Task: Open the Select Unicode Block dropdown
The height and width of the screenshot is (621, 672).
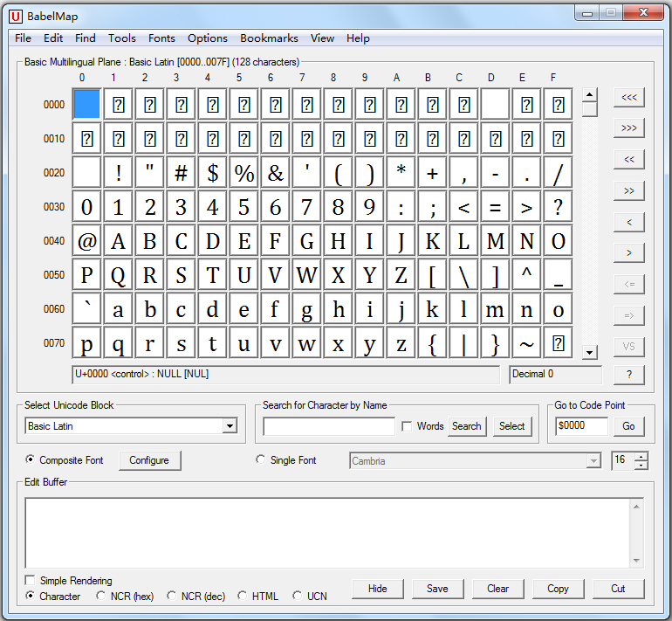Action: click(230, 426)
